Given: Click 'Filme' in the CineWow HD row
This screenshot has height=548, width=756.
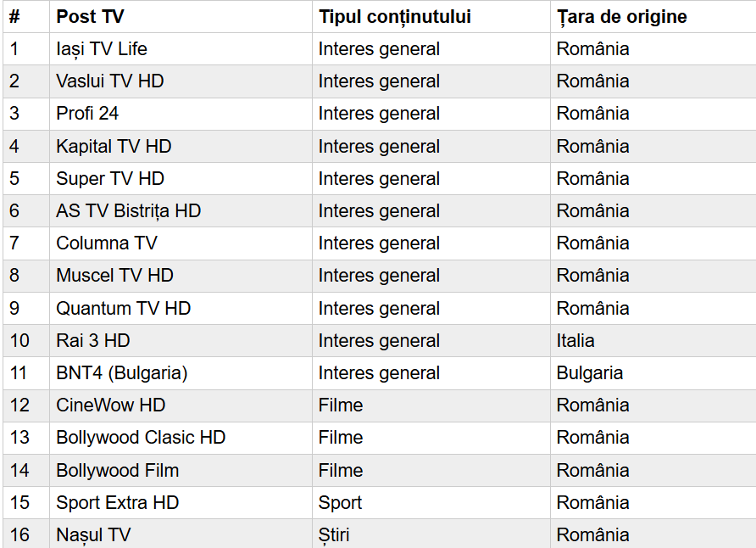Looking at the screenshot, I should pos(341,405).
